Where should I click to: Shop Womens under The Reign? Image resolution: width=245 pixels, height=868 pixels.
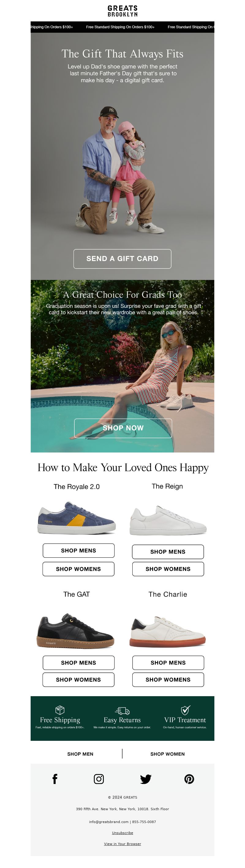point(168,568)
